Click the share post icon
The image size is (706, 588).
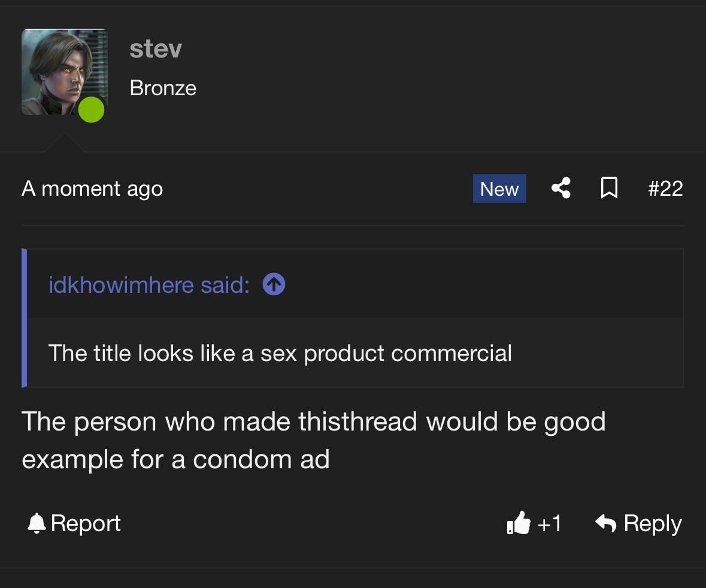pos(560,189)
